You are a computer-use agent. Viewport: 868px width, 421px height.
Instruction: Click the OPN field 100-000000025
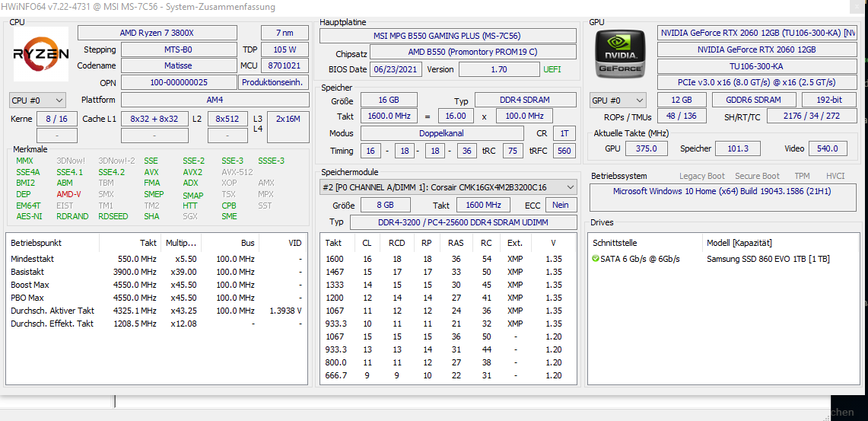[178, 82]
